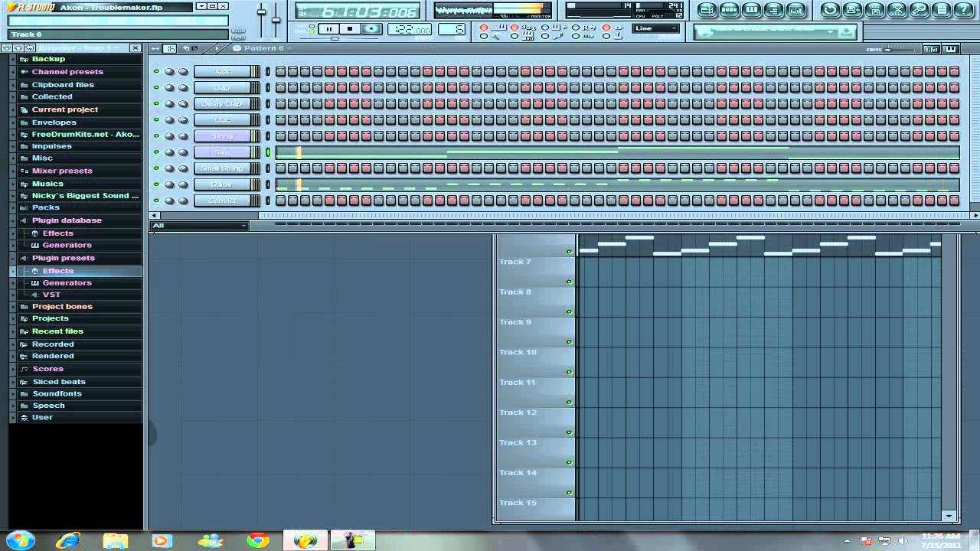This screenshot has width=980, height=551.
Task: Open the graph editor icon in step sequencer
Action: point(932,49)
